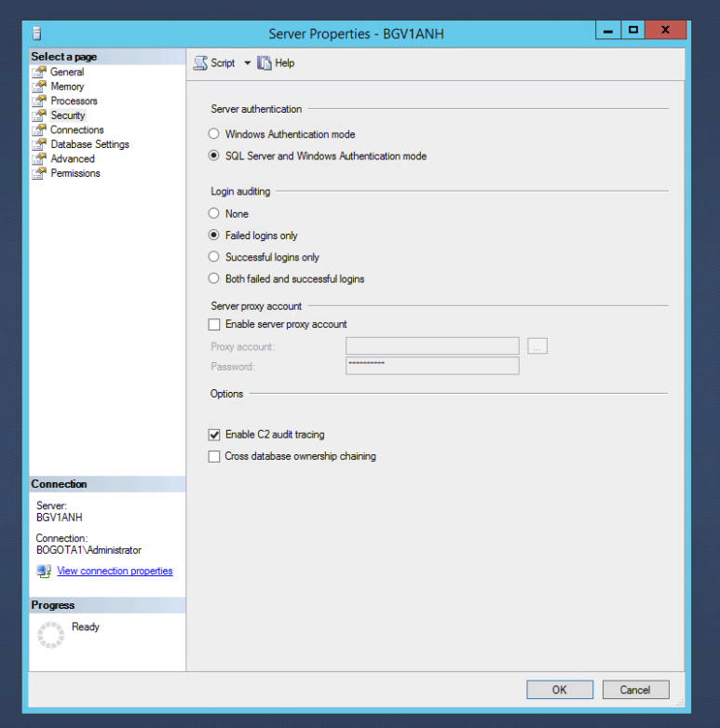Click the Processors page icon
This screenshot has height=728, width=720.
tap(39, 101)
